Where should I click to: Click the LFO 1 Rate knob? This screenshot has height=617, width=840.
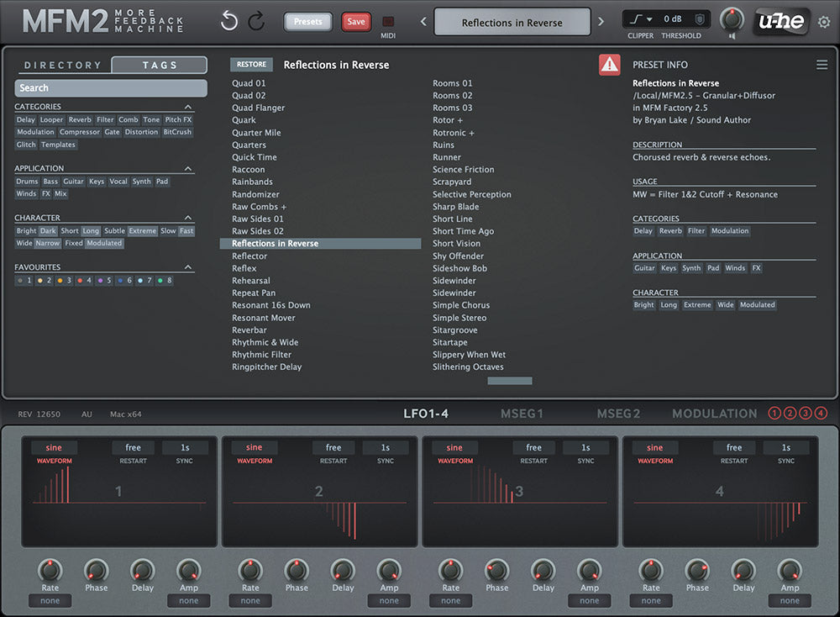pos(50,571)
